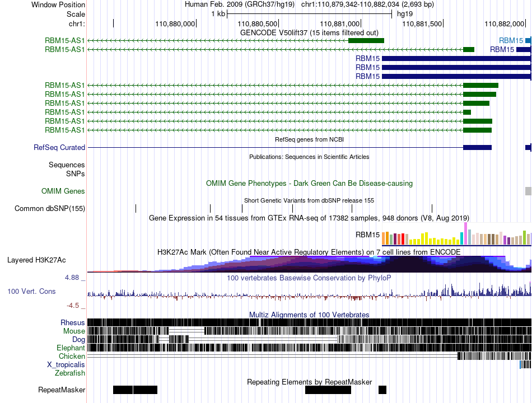Click the Zebrafish alignment label

coord(70,373)
